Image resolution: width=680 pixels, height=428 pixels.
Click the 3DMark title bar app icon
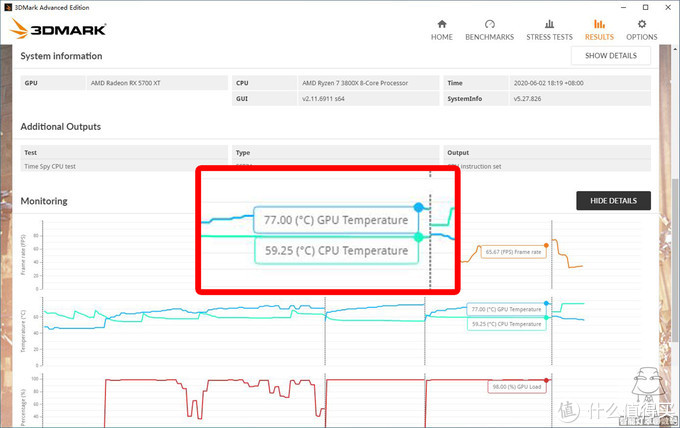pyautogui.click(x=7, y=7)
